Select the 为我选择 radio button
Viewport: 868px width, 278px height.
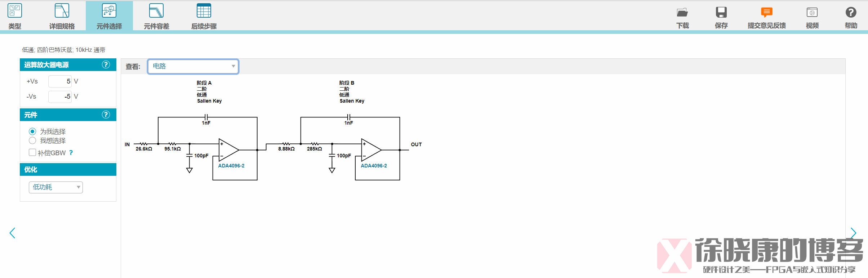click(32, 131)
